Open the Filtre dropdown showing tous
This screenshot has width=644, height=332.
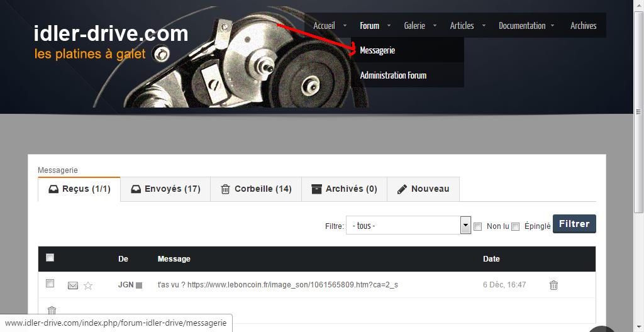408,225
